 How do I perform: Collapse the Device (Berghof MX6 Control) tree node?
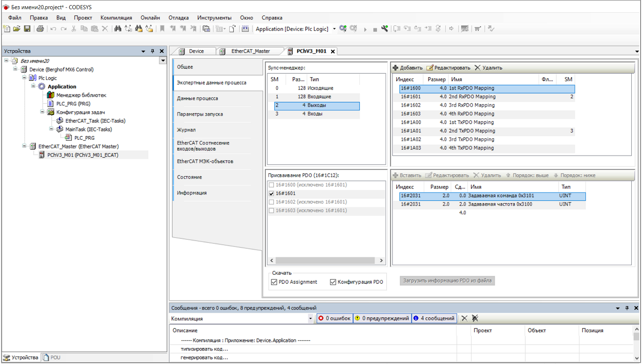pos(15,69)
